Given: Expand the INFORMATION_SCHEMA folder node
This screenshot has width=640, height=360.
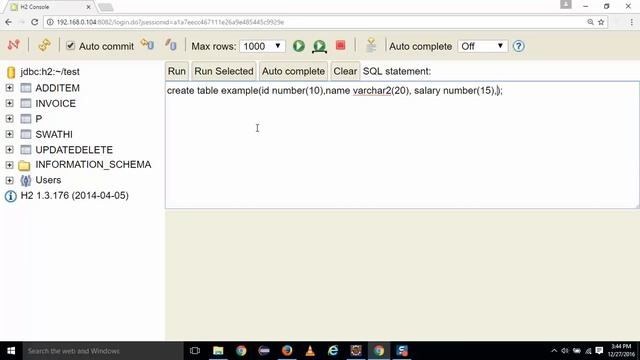Looking at the screenshot, I should (9, 165).
